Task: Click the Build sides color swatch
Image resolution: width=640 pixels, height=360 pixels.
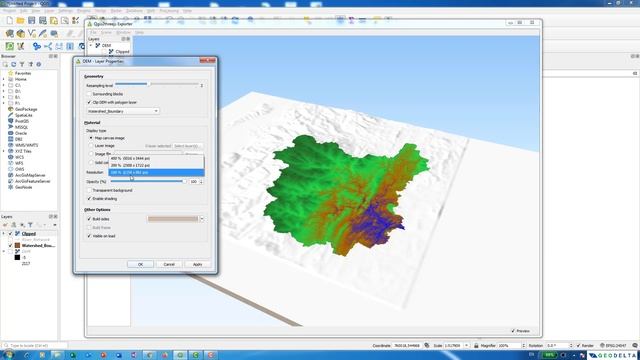Action: click(x=173, y=219)
